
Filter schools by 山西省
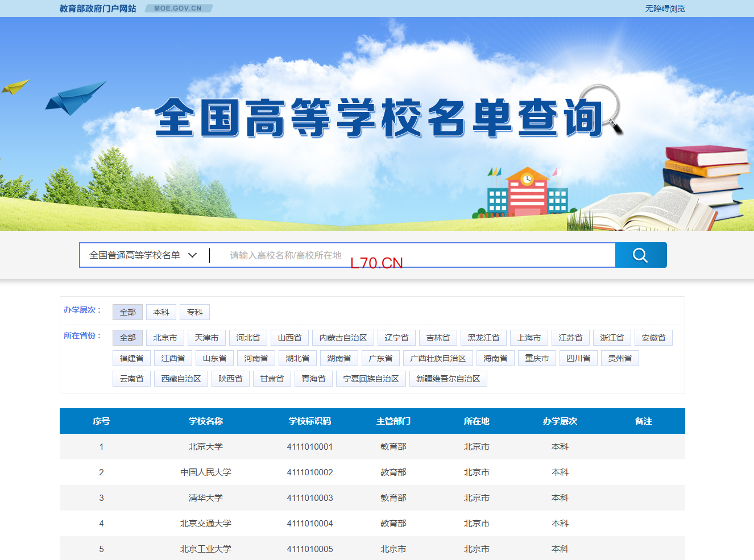tap(289, 338)
